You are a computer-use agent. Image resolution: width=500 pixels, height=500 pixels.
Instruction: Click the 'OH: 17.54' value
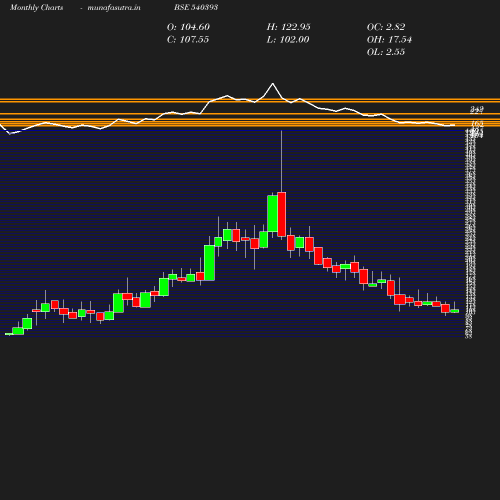tap(389, 40)
